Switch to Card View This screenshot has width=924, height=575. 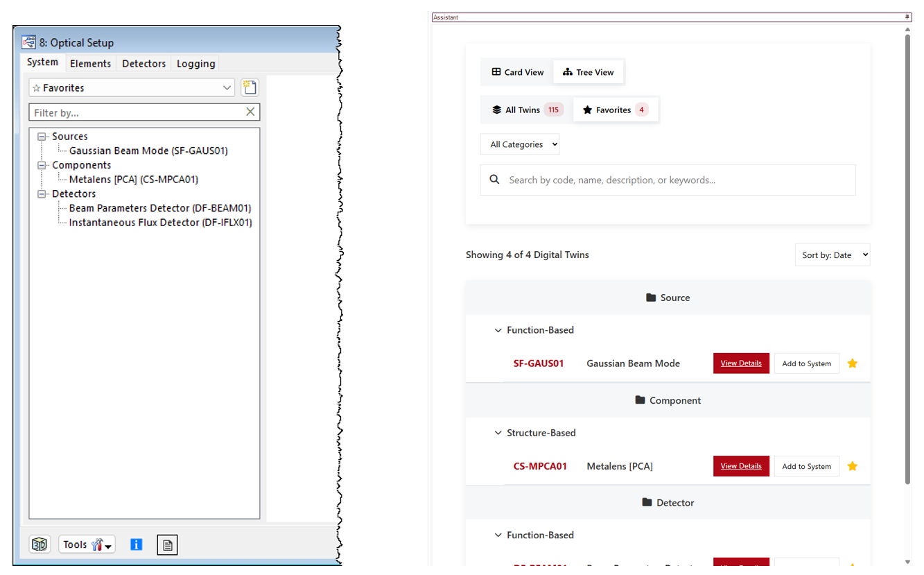518,72
